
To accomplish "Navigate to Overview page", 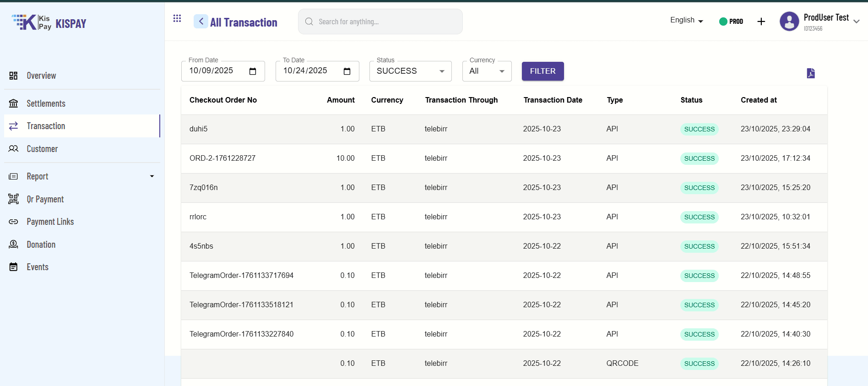I will click(x=41, y=76).
